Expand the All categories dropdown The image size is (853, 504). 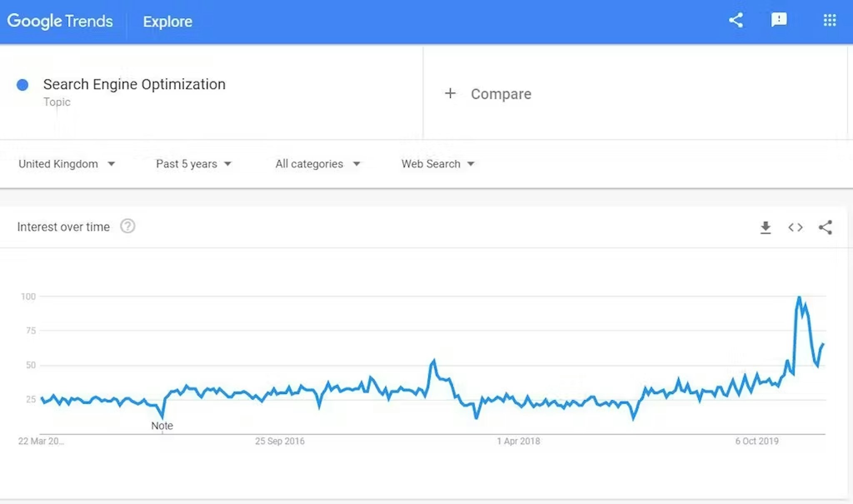tap(317, 164)
